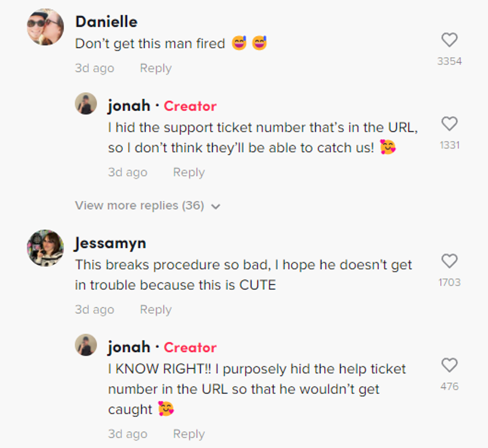Viewport: 488px width, 448px height.
Task: Reply to Danielle's comment
Action: coord(155,68)
